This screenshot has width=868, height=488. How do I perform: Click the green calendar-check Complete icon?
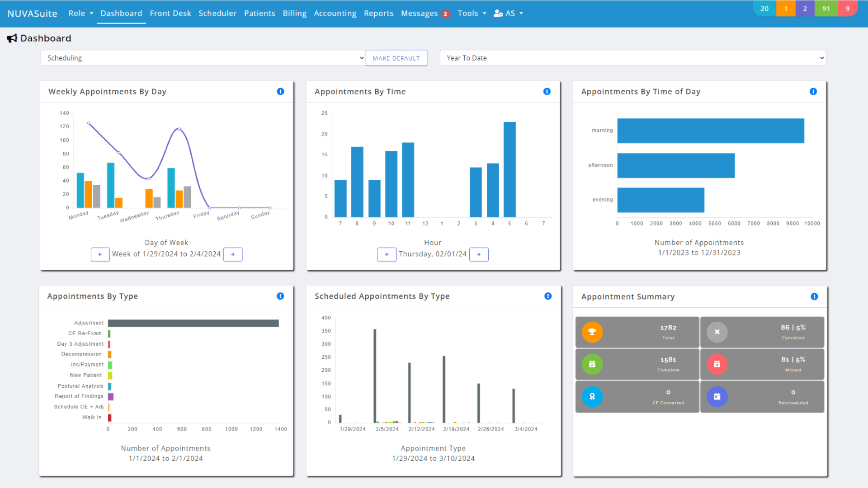pyautogui.click(x=592, y=364)
